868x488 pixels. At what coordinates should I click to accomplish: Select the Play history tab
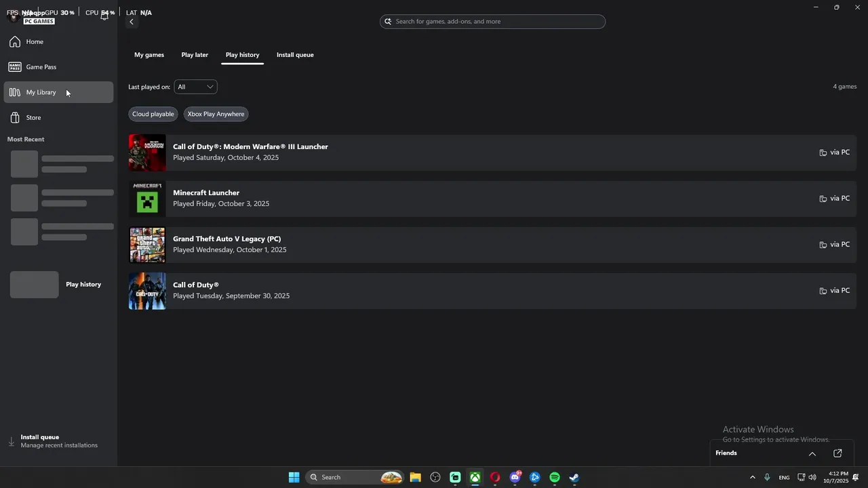point(242,55)
